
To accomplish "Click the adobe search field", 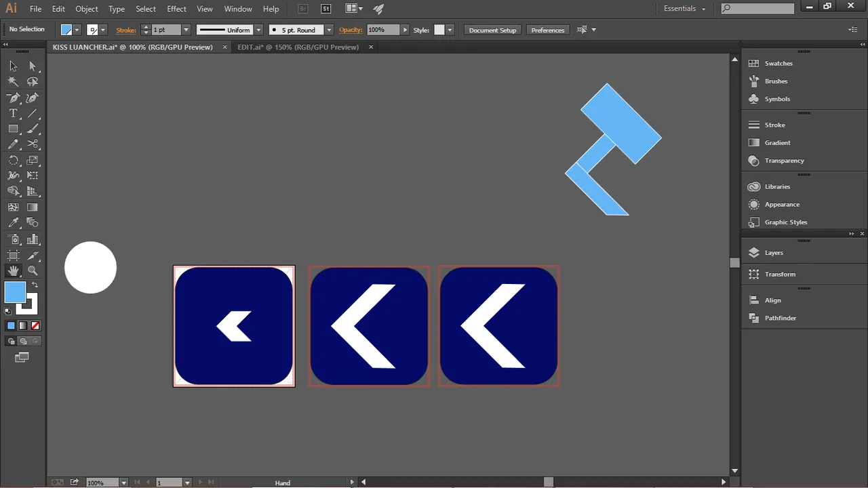I will coord(757,9).
